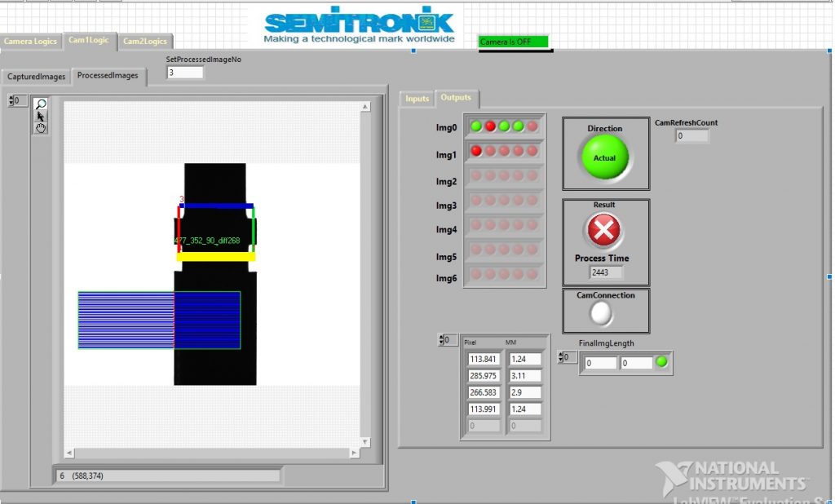The image size is (835, 504).
Task: Switch to the Camera Logics tab
Action: pyautogui.click(x=30, y=41)
